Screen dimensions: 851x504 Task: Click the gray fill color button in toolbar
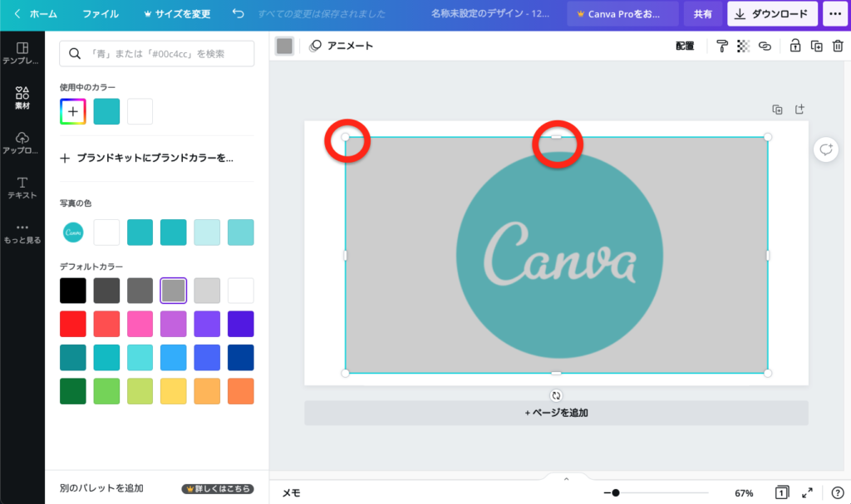(284, 46)
